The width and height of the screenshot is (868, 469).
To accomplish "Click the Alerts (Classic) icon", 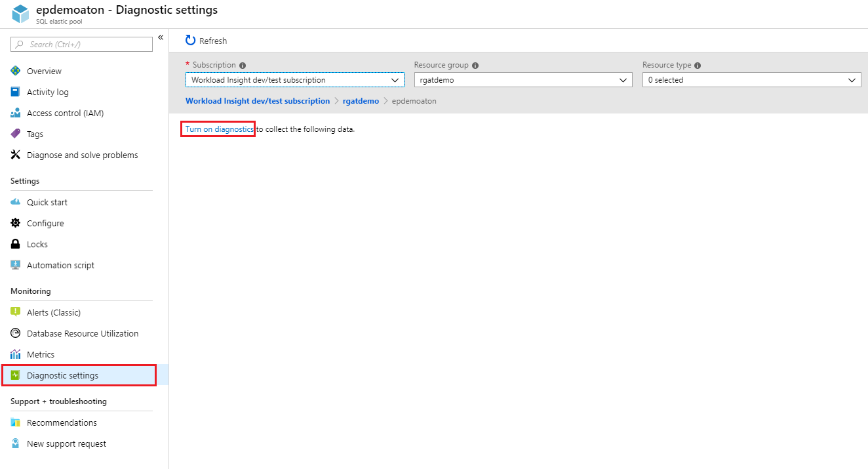I will 15,312.
